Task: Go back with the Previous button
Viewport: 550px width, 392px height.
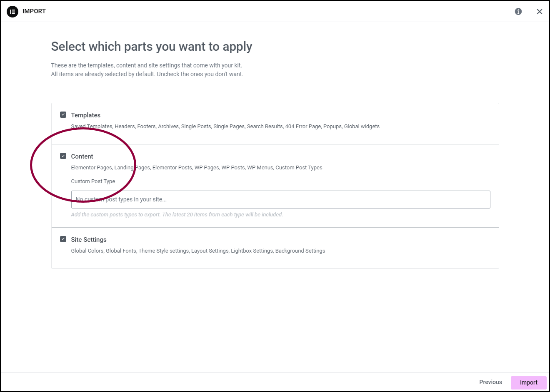Action: (491, 382)
